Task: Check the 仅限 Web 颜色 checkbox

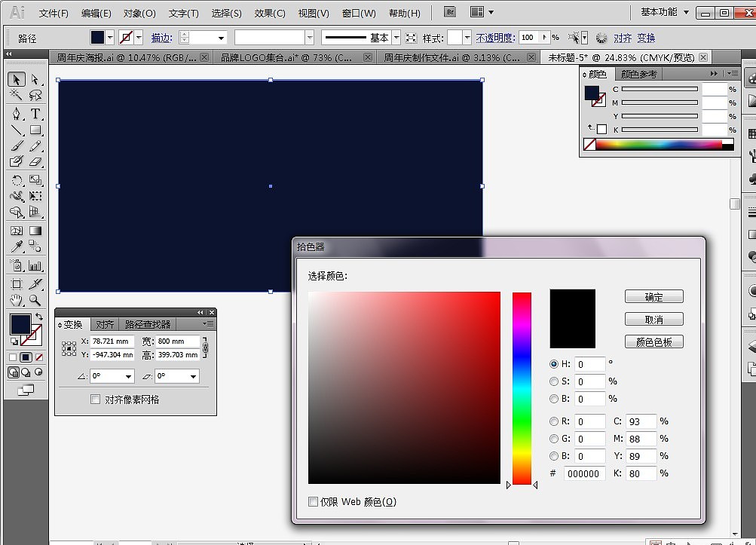Action: point(313,501)
